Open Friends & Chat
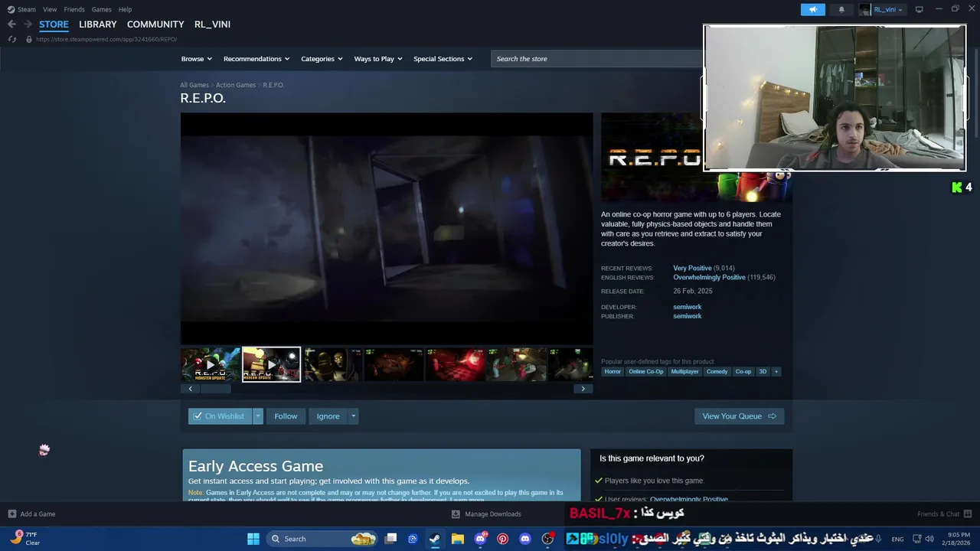 [x=944, y=514]
